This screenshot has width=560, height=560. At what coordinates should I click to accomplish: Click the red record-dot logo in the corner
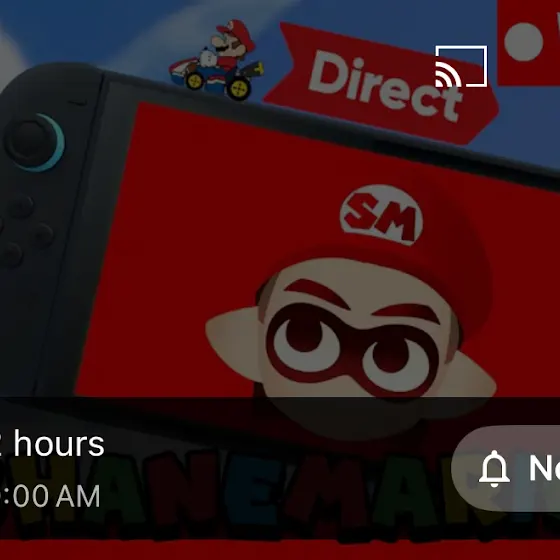point(529,42)
